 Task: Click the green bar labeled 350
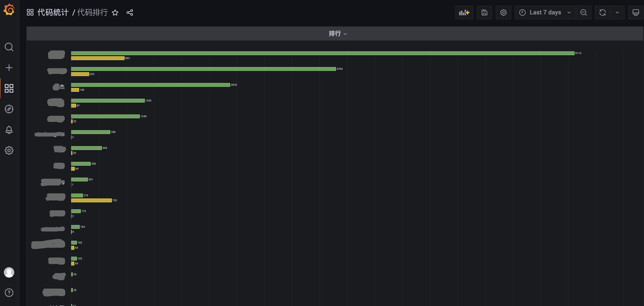click(x=81, y=164)
